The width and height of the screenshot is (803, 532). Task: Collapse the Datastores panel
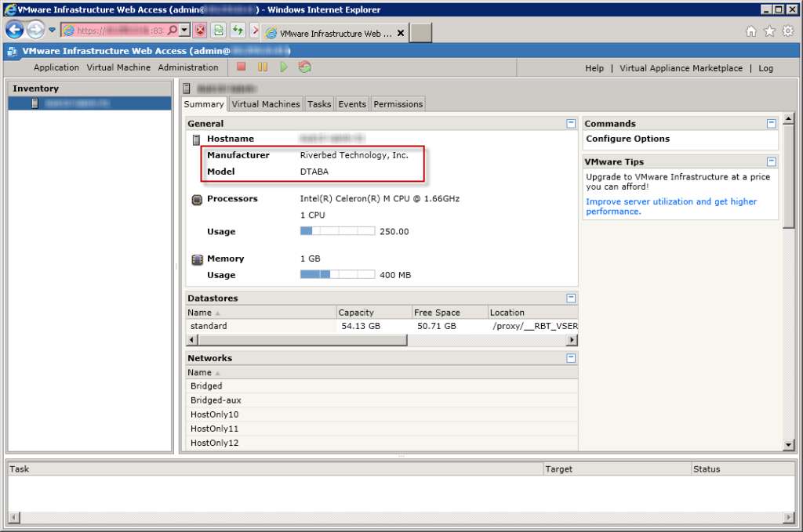(x=571, y=298)
